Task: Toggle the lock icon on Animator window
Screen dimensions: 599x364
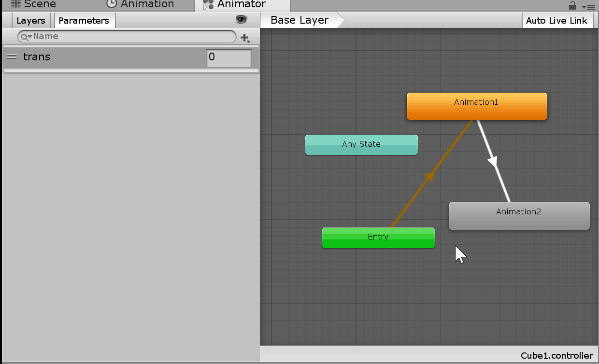Action: coord(572,5)
